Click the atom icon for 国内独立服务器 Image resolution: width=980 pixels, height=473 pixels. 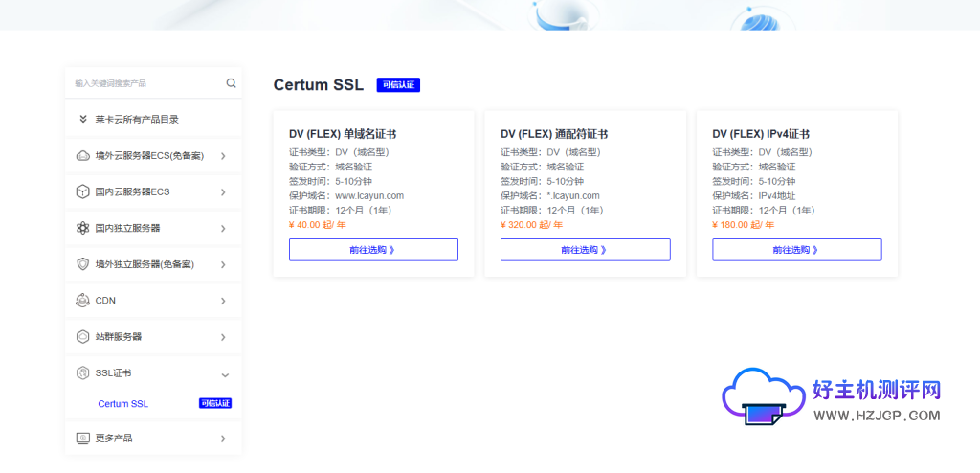[82, 228]
